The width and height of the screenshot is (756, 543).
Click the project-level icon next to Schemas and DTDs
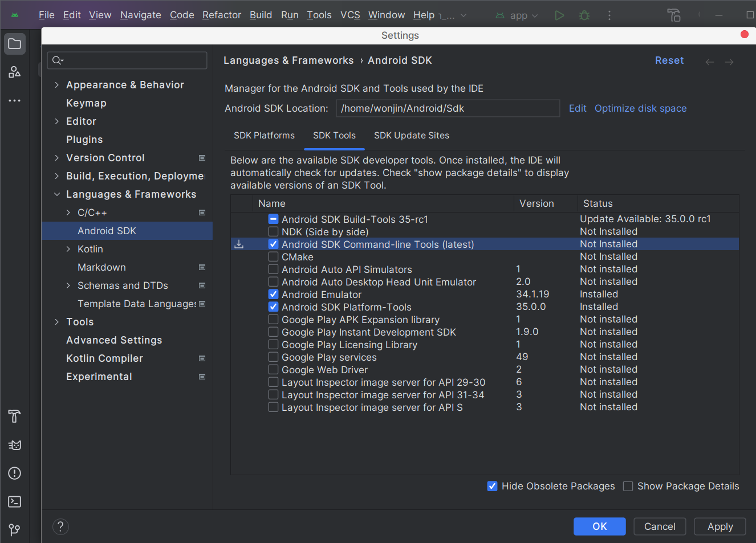tap(202, 285)
